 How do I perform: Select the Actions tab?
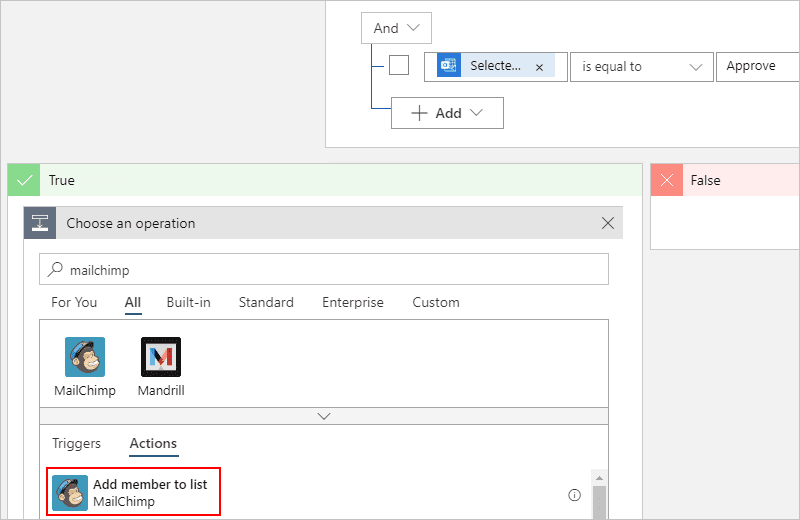click(x=153, y=443)
